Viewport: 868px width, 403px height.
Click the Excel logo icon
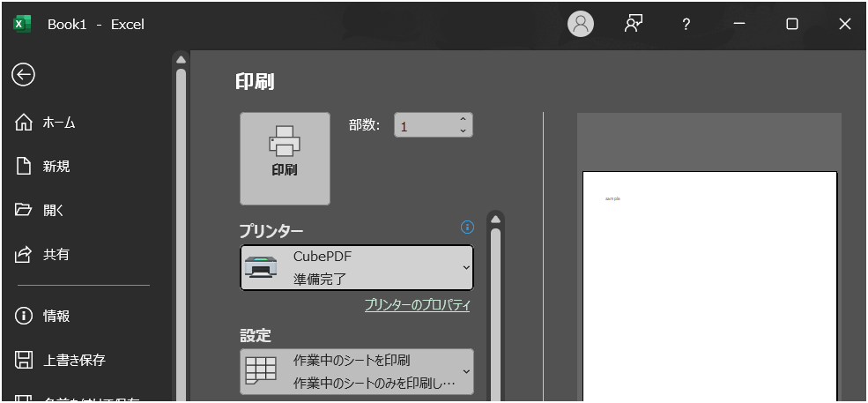(x=22, y=25)
